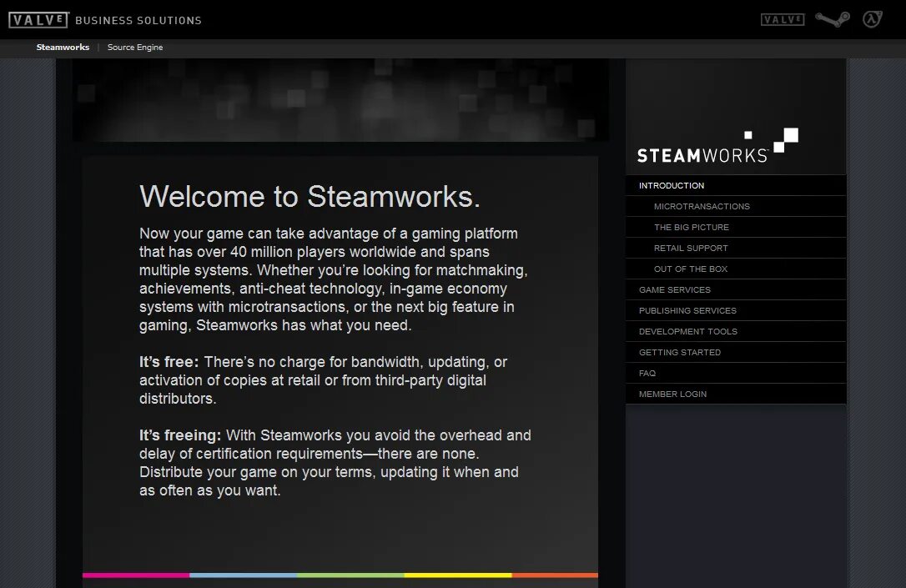Open The Big Picture section
906x588 pixels.
[736, 227]
